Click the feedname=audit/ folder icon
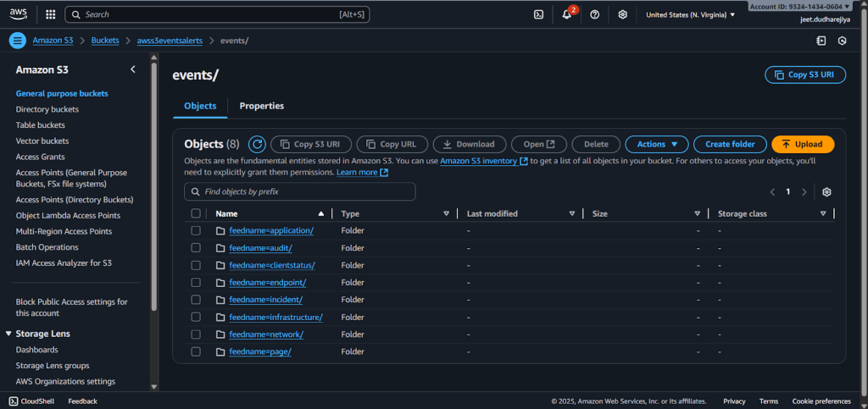Viewport: 868px width, 409px height. click(220, 248)
